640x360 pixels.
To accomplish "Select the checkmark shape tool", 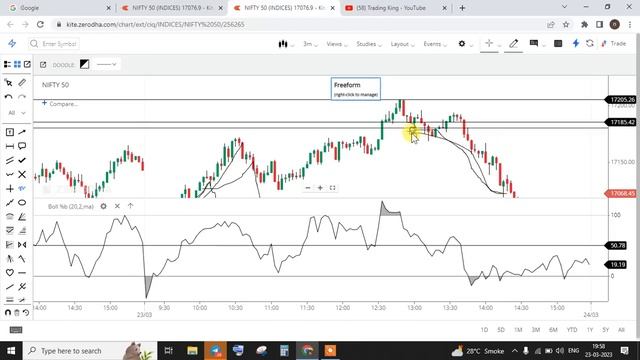I will (x=22, y=160).
